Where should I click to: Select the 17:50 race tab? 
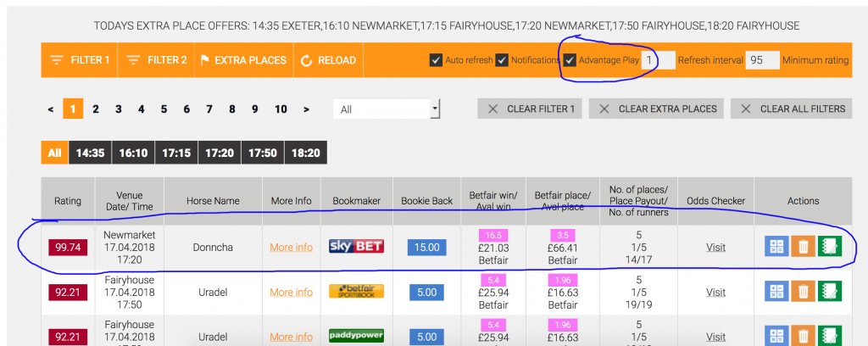pos(263,153)
